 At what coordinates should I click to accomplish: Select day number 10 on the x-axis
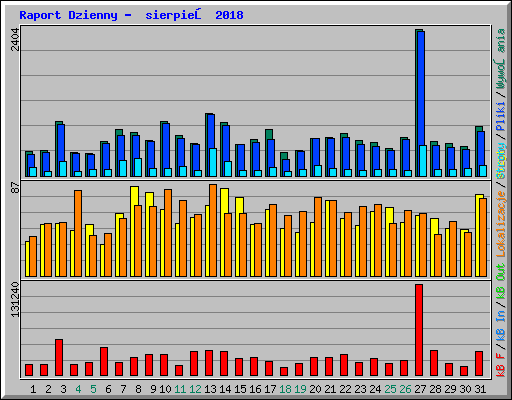[x=165, y=389]
